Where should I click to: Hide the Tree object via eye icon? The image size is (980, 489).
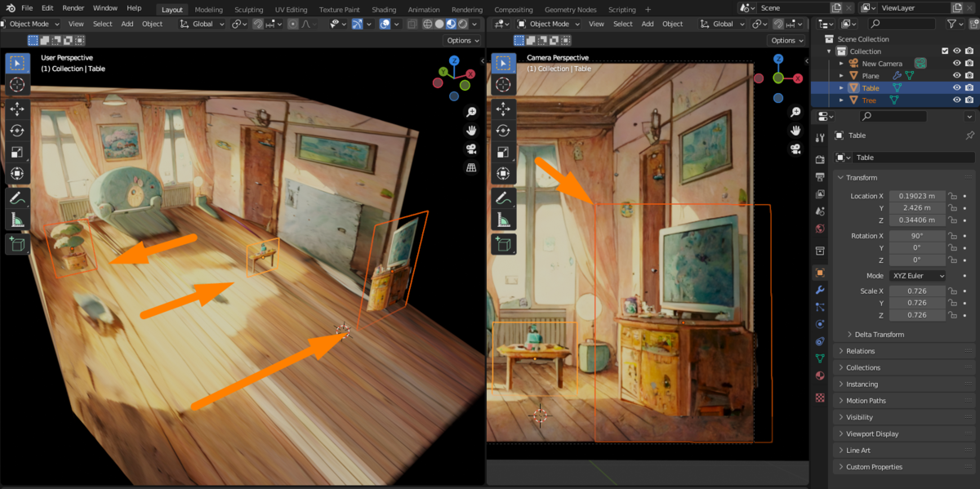tap(957, 100)
